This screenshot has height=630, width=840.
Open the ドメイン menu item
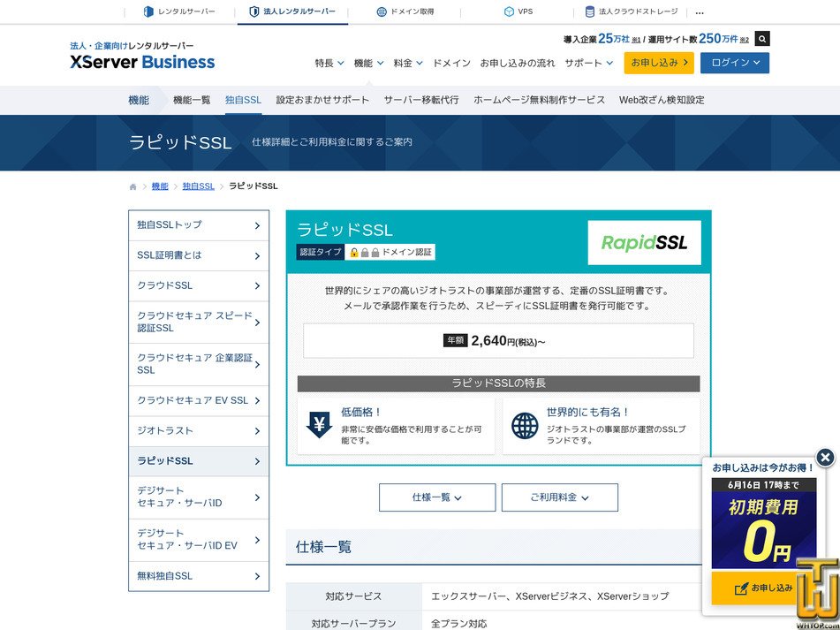451,63
